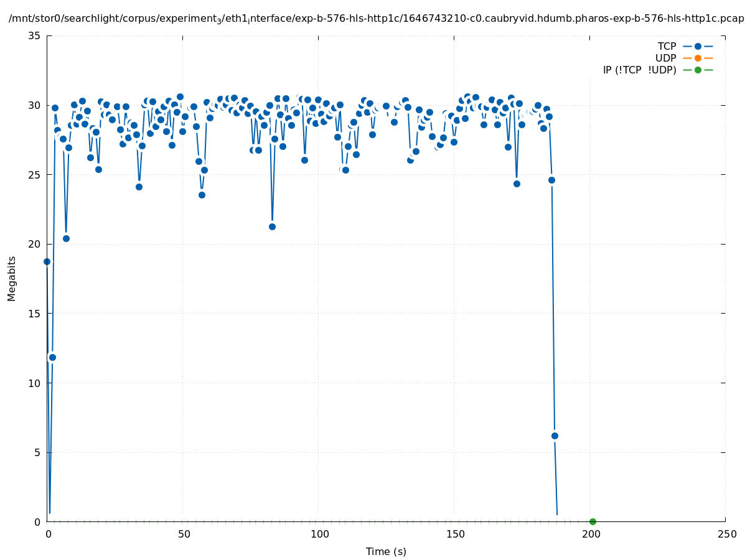Select the green data point at 200 seconds
The width and height of the screenshot is (745, 560).
pyautogui.click(x=593, y=521)
